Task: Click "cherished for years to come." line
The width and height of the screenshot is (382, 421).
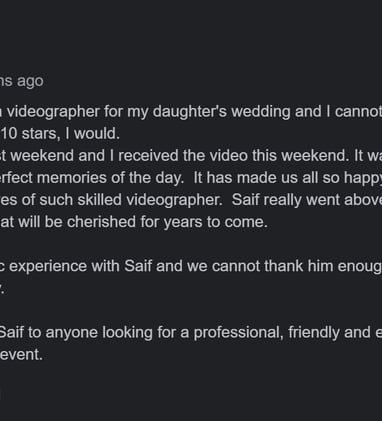Action: click(x=167, y=222)
